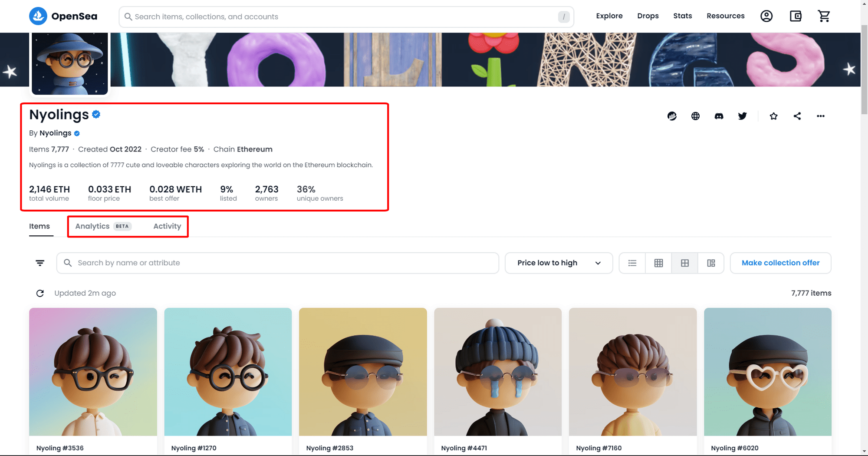Click the OpenSea logo icon
The height and width of the screenshot is (456, 868).
38,17
